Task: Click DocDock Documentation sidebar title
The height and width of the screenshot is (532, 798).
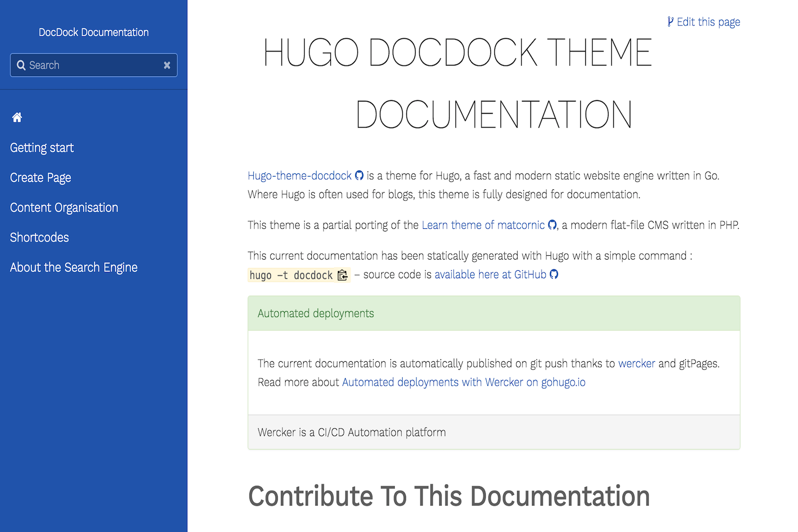Action: pyautogui.click(x=94, y=32)
